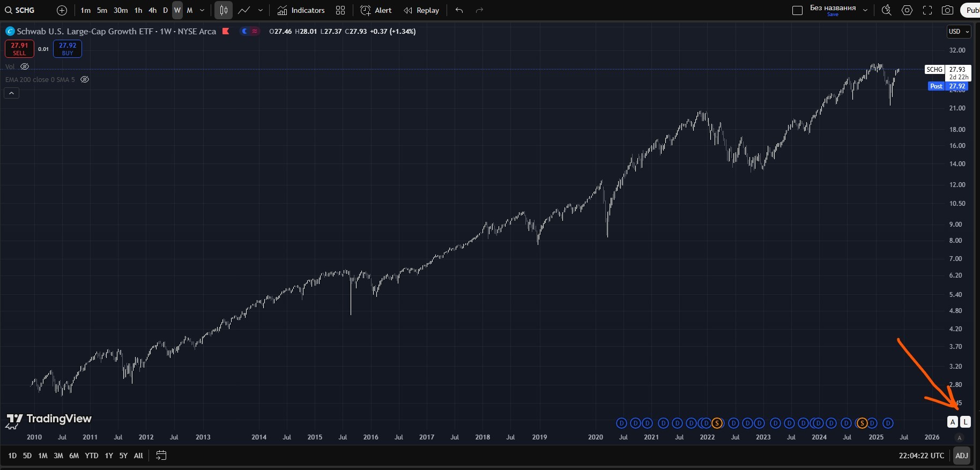
Task: Click the TradingView logo
Action: 49,420
